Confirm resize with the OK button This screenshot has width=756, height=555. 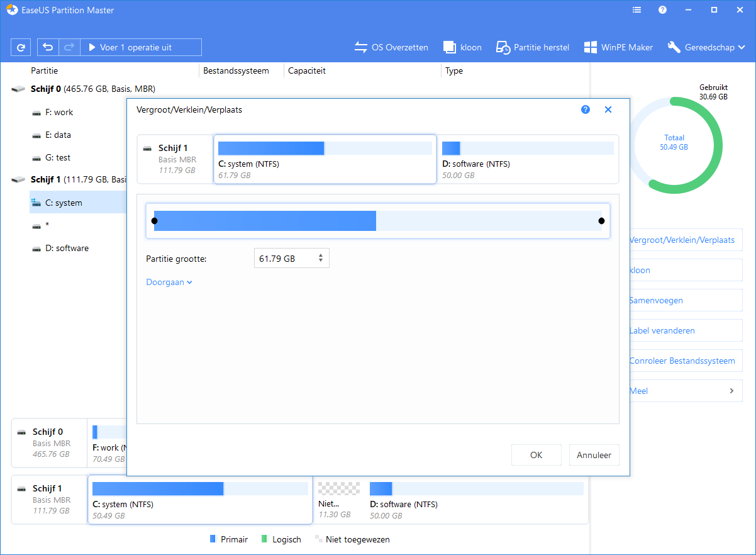(x=536, y=455)
